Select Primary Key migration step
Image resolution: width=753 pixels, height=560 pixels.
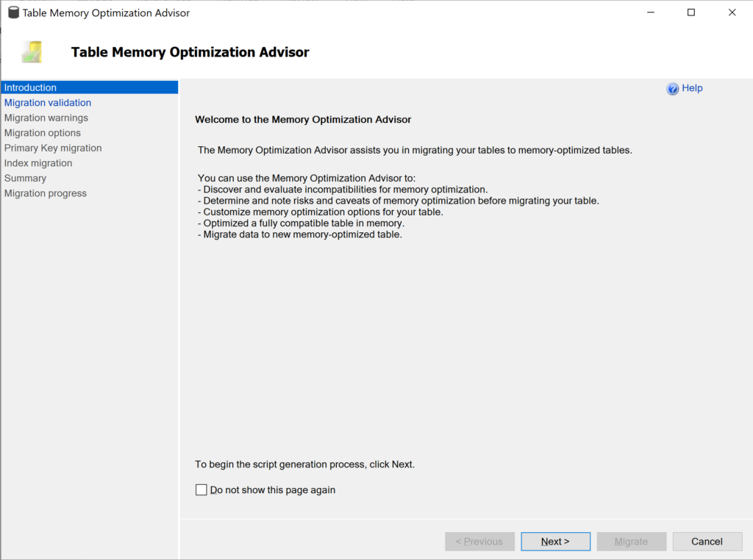pyautogui.click(x=53, y=148)
